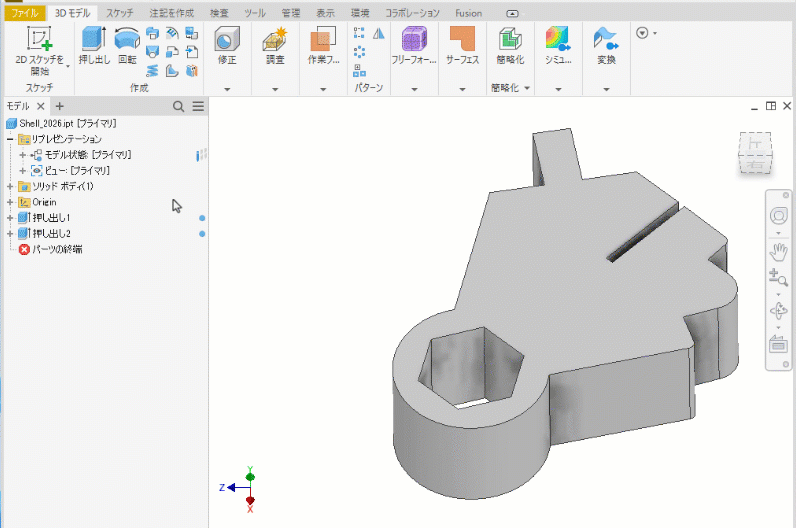Activate the Zoom tool in navigation bar

pyautogui.click(x=778, y=278)
